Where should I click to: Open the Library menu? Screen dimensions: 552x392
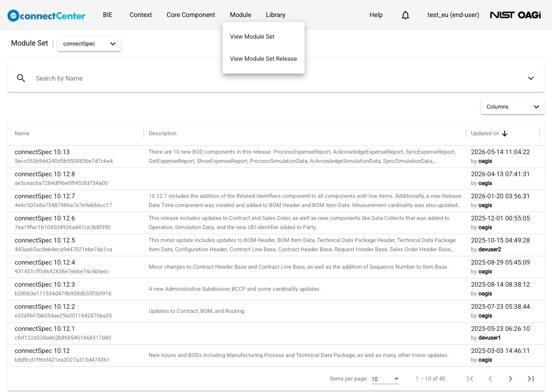[276, 15]
